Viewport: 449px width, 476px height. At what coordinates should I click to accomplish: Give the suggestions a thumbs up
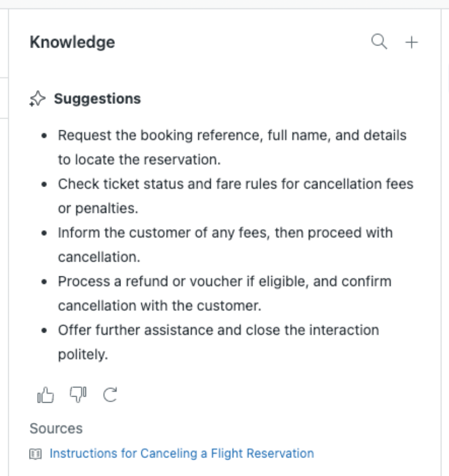coord(45,394)
